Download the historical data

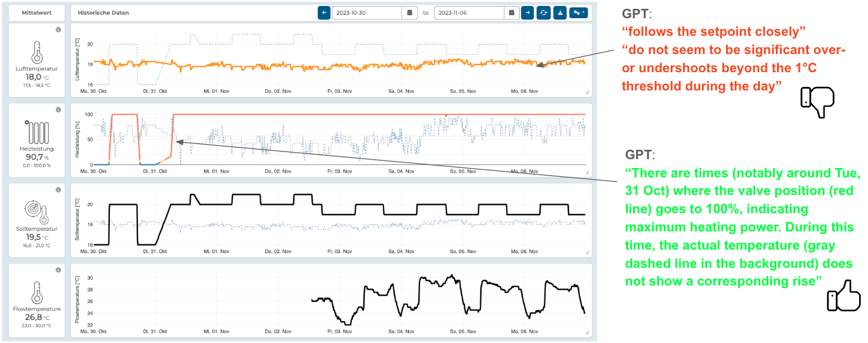pyautogui.click(x=560, y=12)
